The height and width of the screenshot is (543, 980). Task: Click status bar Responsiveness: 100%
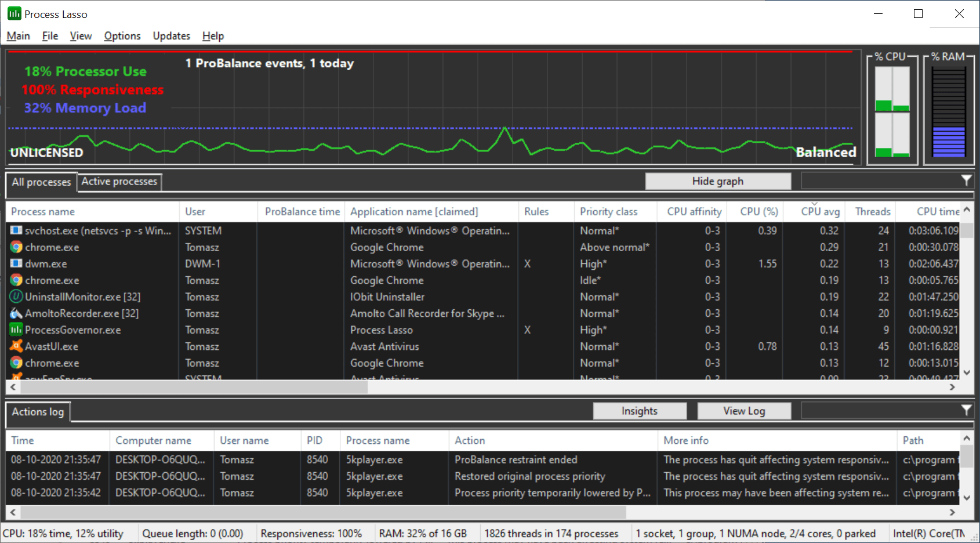(x=311, y=533)
